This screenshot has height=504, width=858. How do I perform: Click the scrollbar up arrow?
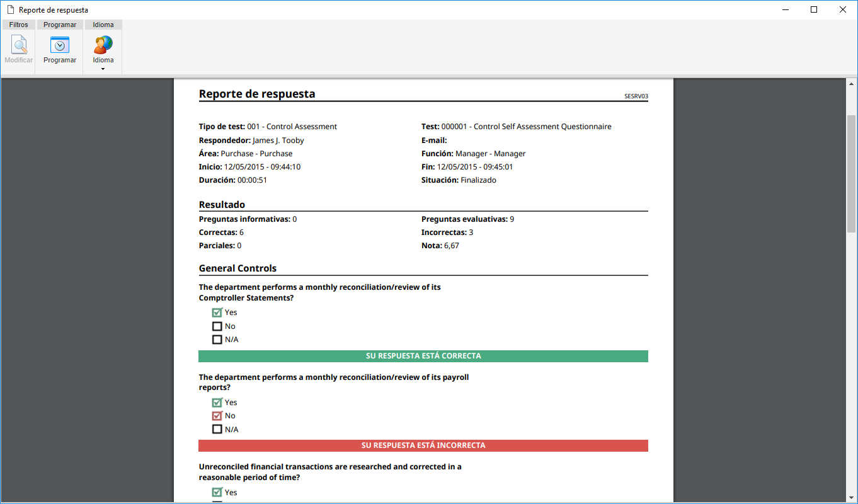(x=851, y=84)
